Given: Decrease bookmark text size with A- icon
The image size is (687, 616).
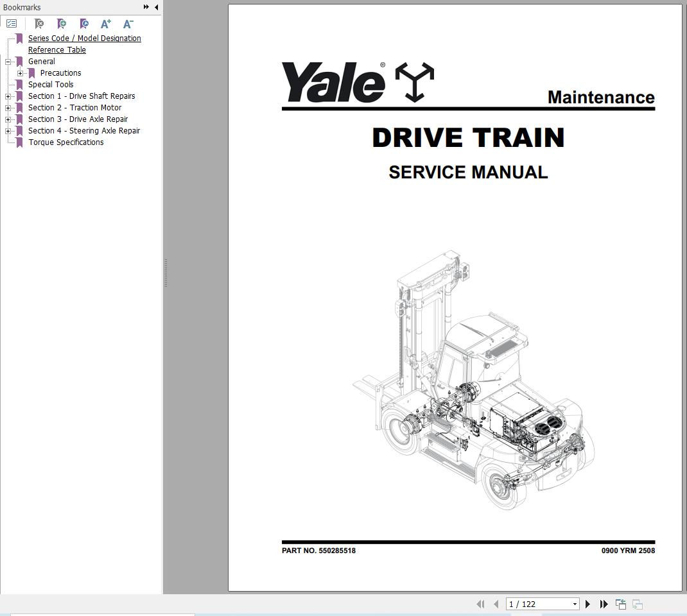Looking at the screenshot, I should point(128,24).
